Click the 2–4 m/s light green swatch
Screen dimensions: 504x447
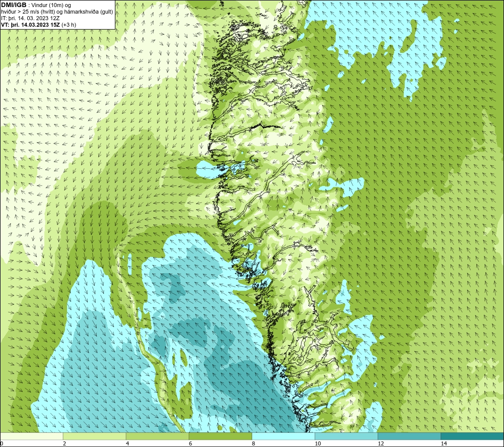[x=95, y=436]
